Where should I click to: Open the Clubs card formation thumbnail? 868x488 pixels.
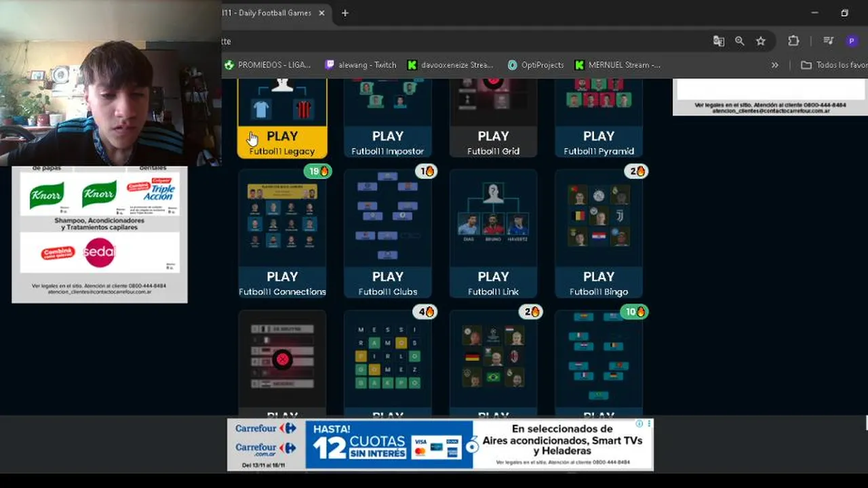click(387, 217)
